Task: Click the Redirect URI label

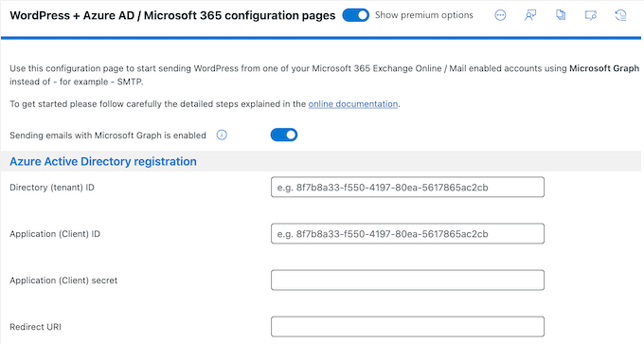Action: pyautogui.click(x=35, y=327)
